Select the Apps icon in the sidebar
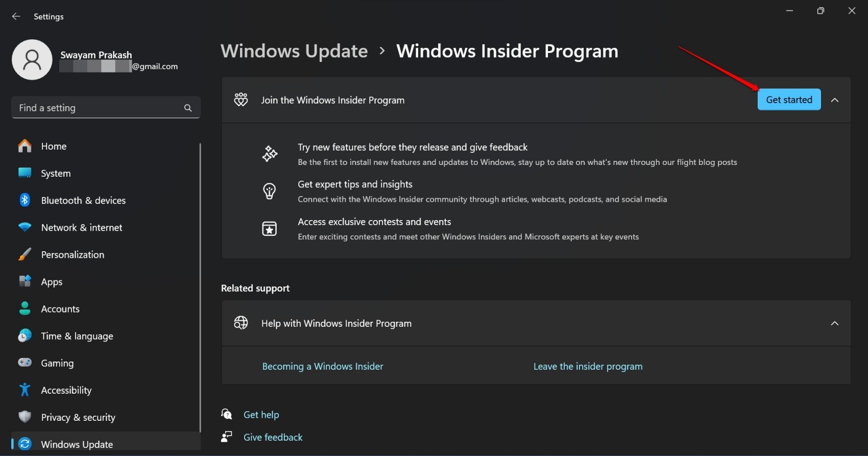868x456 pixels. coord(25,281)
